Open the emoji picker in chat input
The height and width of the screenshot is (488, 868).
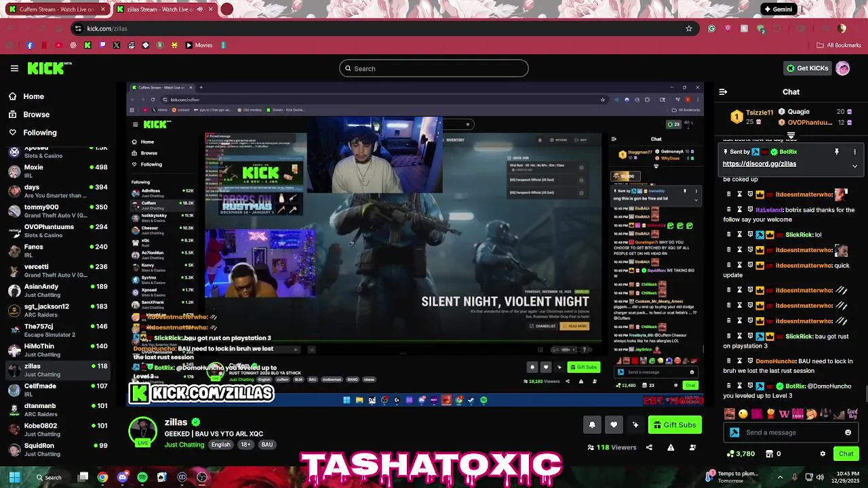tap(848, 432)
